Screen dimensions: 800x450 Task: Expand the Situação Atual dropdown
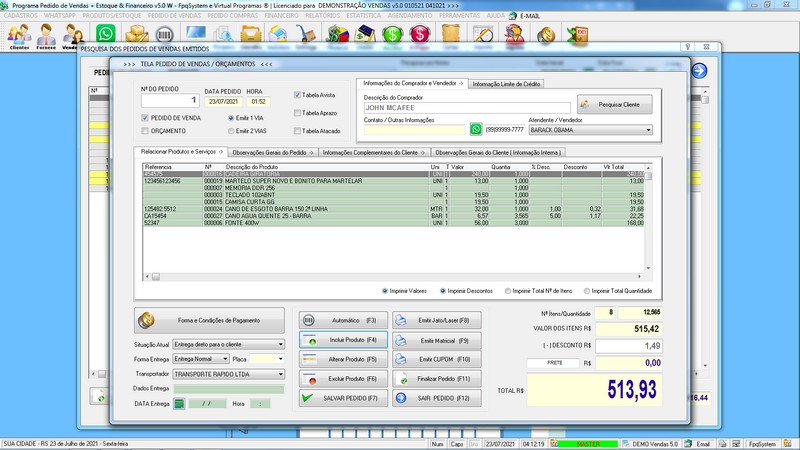coord(281,344)
